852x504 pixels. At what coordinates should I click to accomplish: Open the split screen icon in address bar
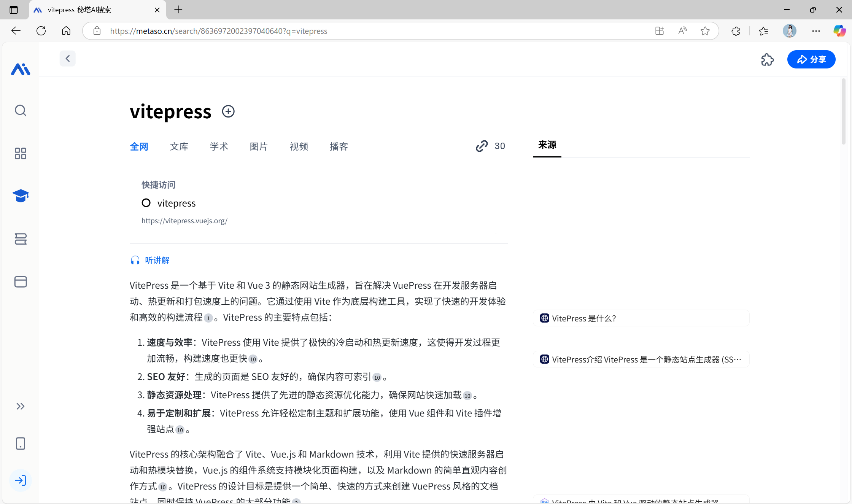[660, 31]
